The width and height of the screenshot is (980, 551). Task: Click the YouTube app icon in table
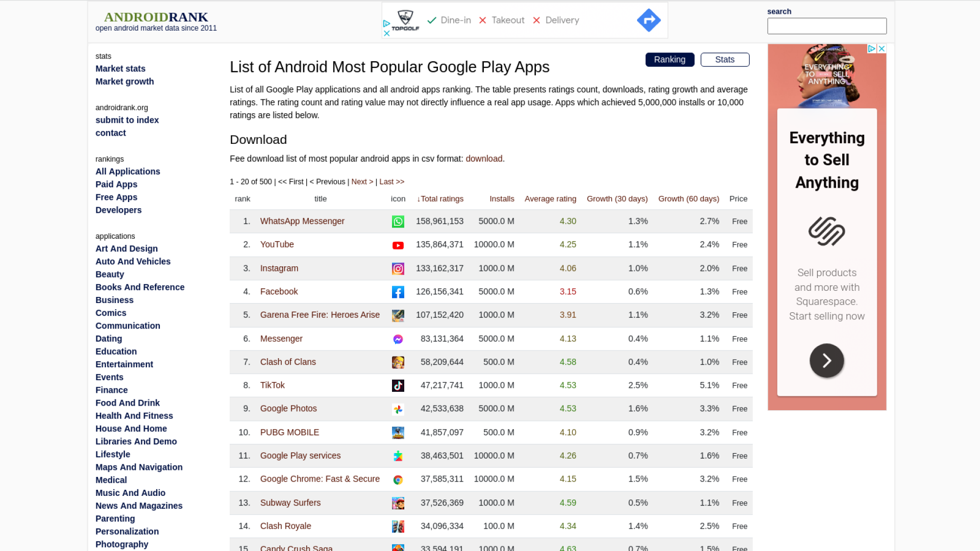[398, 245]
